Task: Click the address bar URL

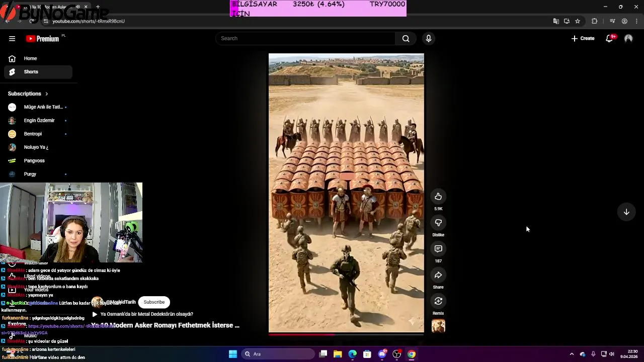Action: [x=89, y=21]
